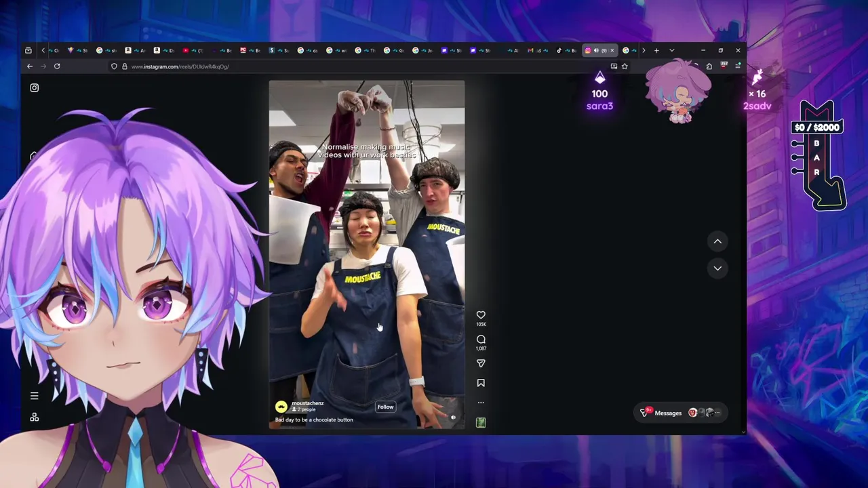Mute the Instagram tab's audio
868x488 pixels.
596,50
